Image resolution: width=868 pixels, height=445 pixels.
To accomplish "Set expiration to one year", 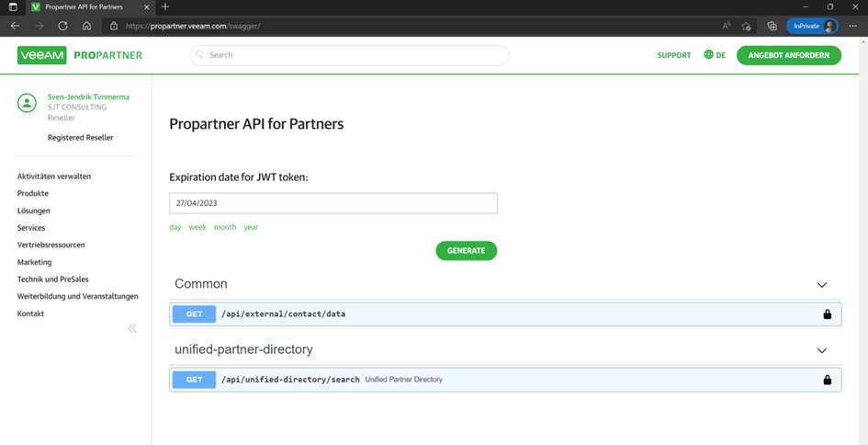I will click(251, 227).
